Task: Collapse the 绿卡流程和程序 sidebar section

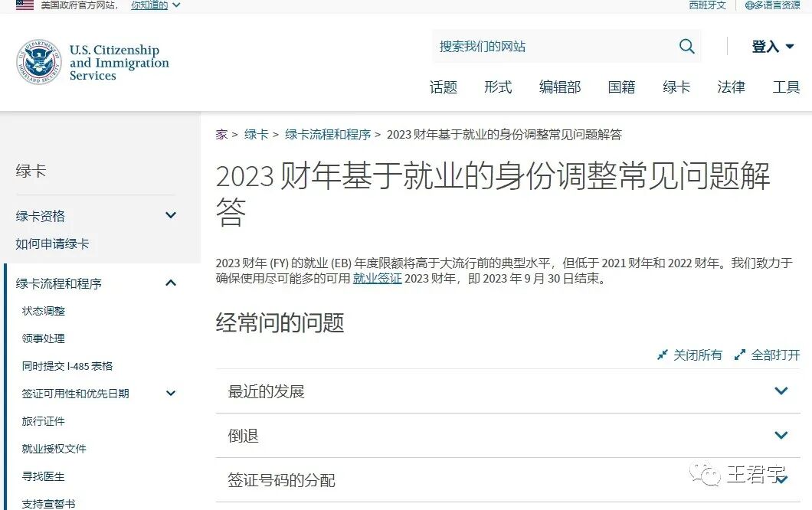Action: pos(170,283)
